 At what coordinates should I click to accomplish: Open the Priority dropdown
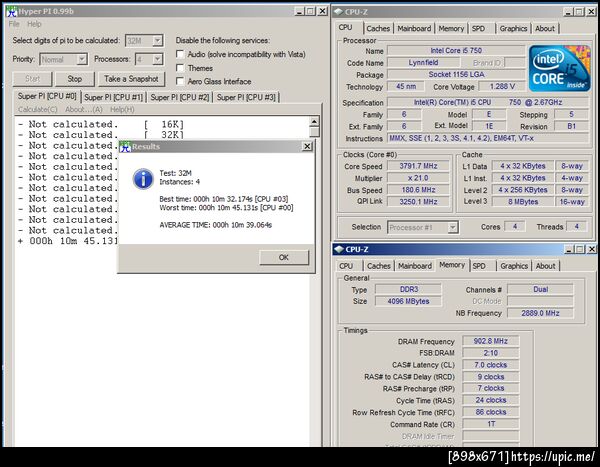(x=82, y=59)
